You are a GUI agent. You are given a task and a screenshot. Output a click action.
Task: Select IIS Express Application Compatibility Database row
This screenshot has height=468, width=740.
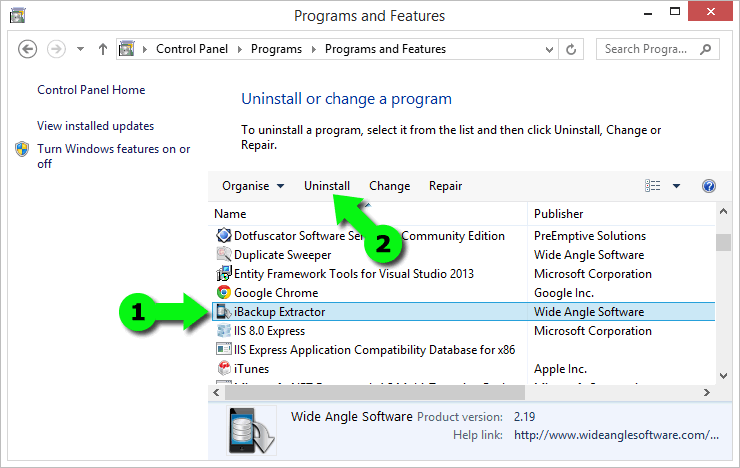(x=463, y=350)
